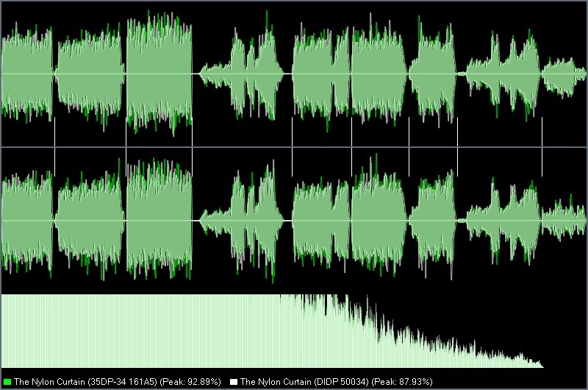Click marker where the fifth track begins
This screenshot has width=588, height=390.
292,146
